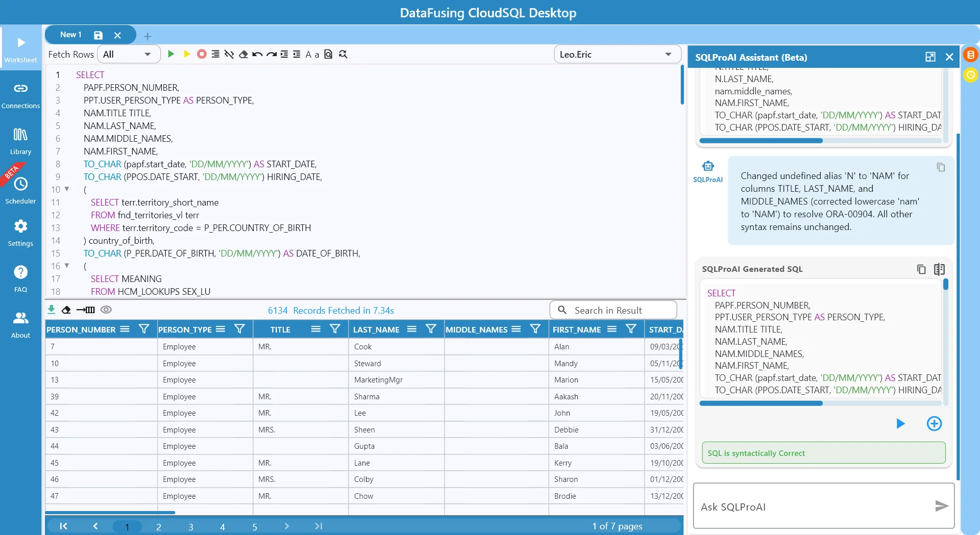Change text to lowercase a
This screenshot has width=980, height=535.
pyautogui.click(x=317, y=55)
